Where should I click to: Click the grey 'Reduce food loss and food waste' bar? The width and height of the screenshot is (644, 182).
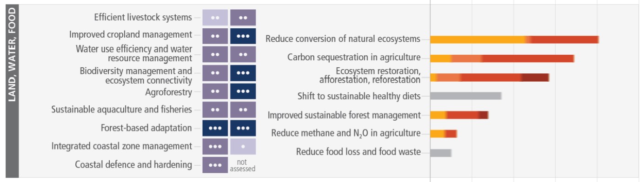(x=441, y=153)
